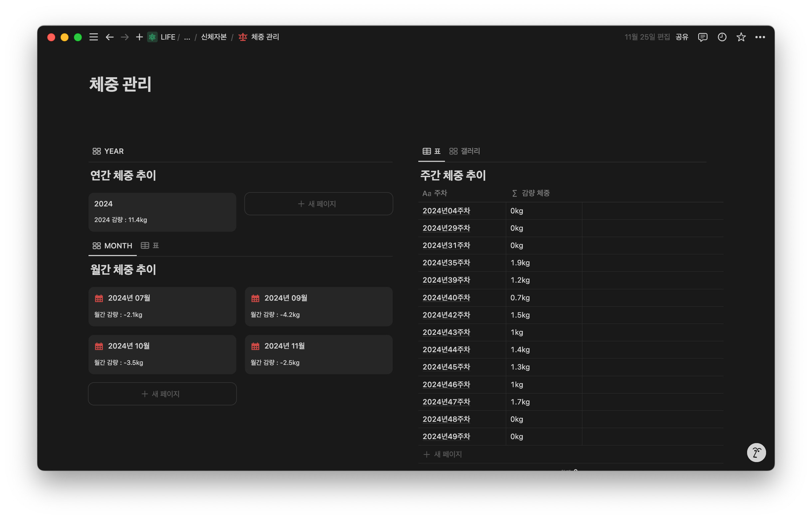Switch to the 갤러리 view tab
812x520 pixels.
click(x=464, y=151)
